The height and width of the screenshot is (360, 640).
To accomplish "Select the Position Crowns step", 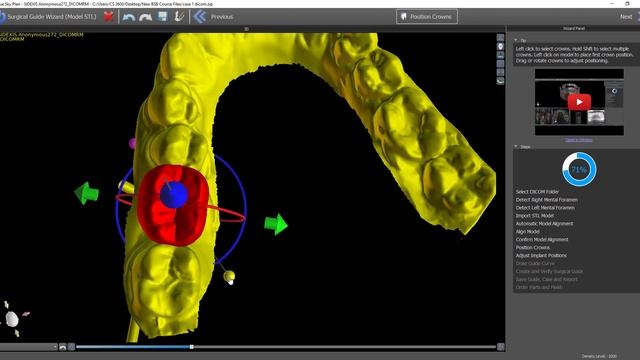I will point(532,247).
